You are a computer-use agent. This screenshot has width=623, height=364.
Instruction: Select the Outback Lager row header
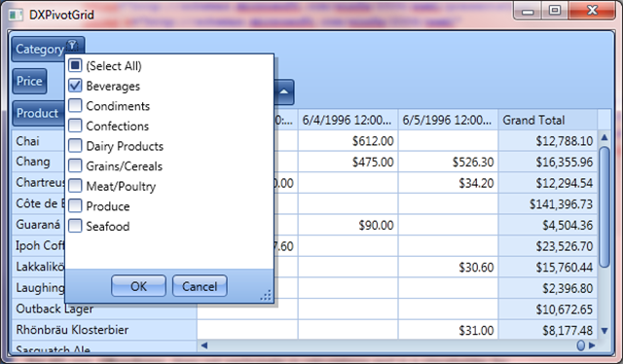[x=104, y=309]
